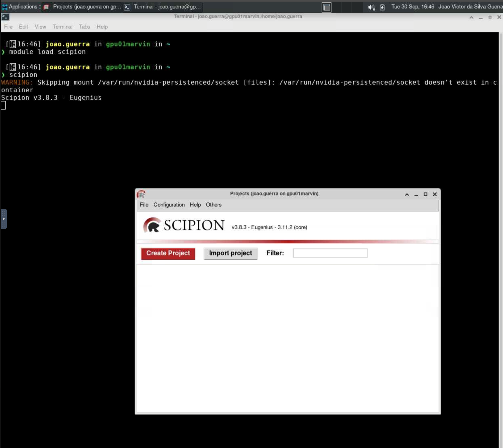Open the power manager tray icon
503x448 pixels.
pyautogui.click(x=382, y=7)
